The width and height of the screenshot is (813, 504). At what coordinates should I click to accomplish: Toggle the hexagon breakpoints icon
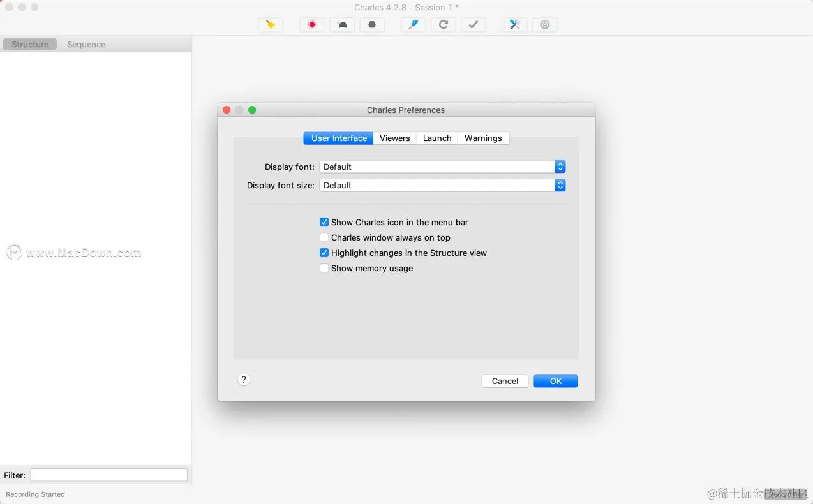tap(372, 25)
